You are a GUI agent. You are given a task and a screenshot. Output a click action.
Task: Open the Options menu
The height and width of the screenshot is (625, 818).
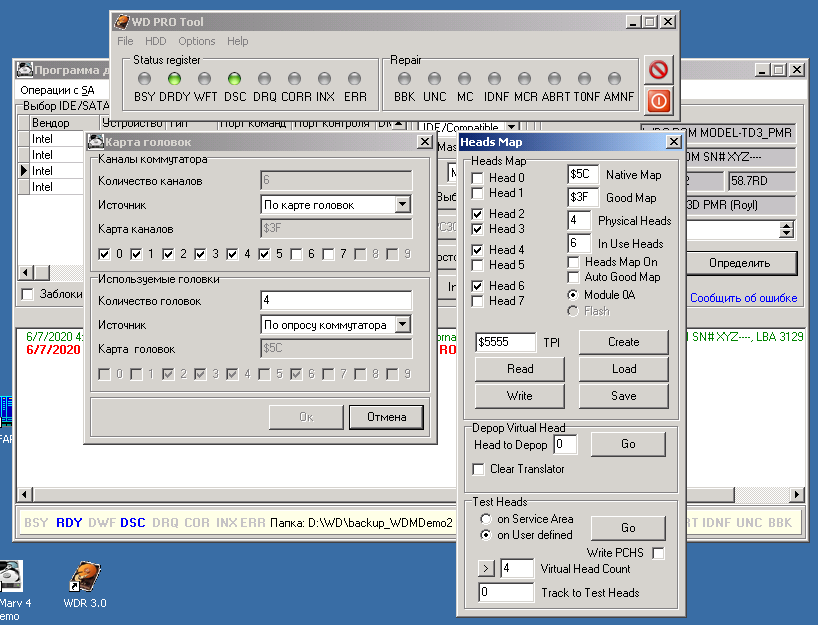point(197,41)
